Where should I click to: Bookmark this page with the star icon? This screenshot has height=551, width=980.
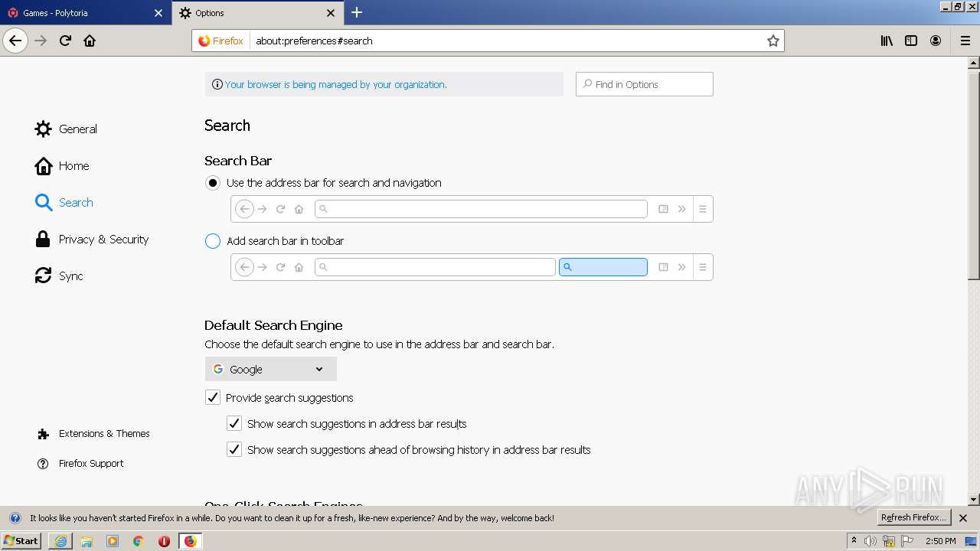[773, 41]
